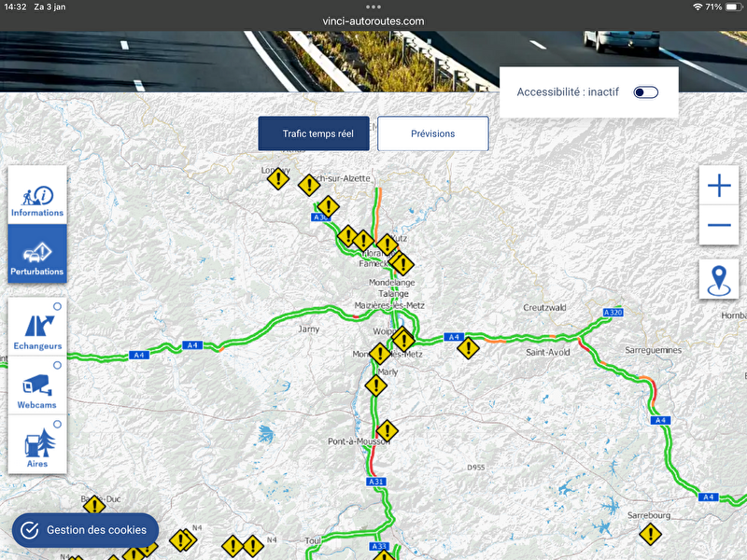Image resolution: width=747 pixels, height=560 pixels.
Task: Zoom out with the minus button
Action: tap(718, 225)
